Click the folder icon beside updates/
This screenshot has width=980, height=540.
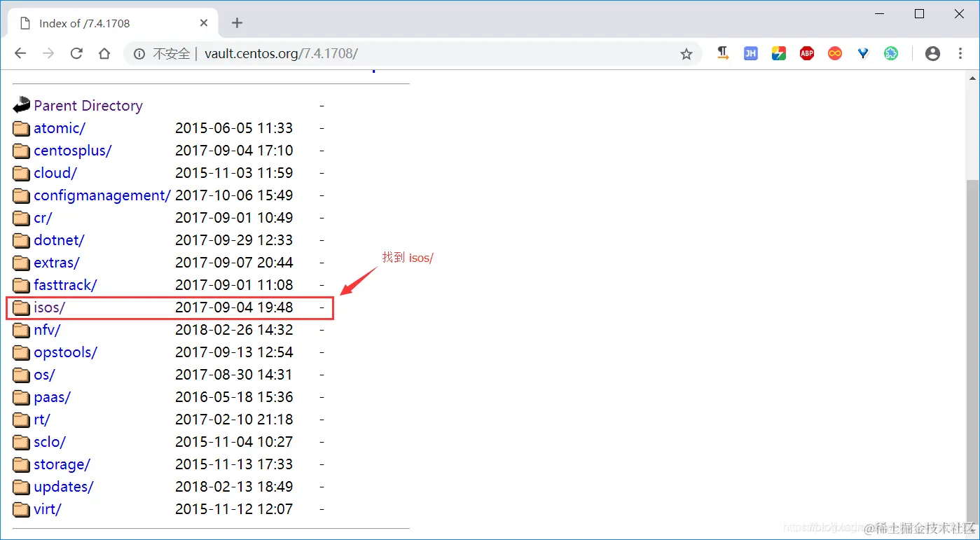pos(22,487)
